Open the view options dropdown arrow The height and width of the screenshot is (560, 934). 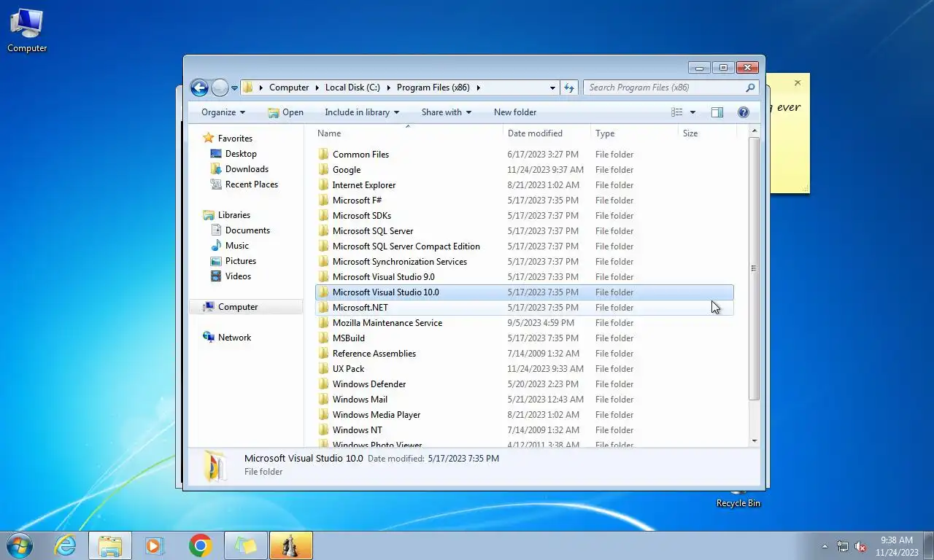point(692,112)
